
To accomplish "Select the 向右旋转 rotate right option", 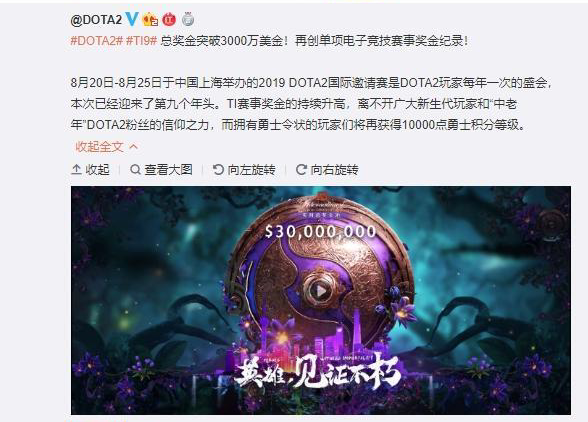I will click(x=327, y=170).
